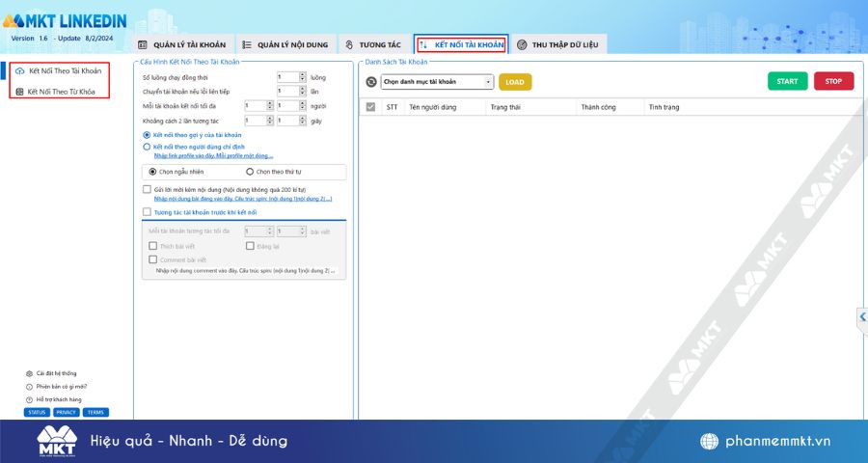868x463 pixels.
Task: Tick the Đăng lại checkbox
Action: 250,246
